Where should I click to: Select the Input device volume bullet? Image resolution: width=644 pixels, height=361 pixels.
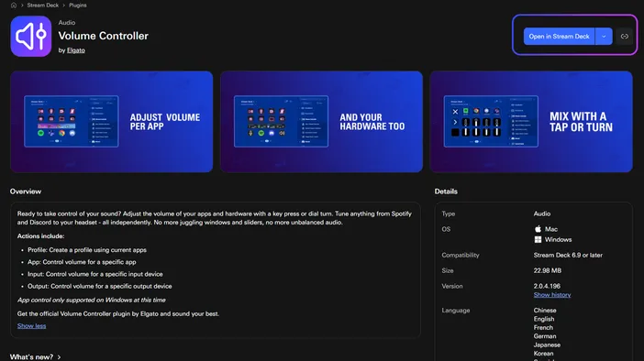point(94,274)
